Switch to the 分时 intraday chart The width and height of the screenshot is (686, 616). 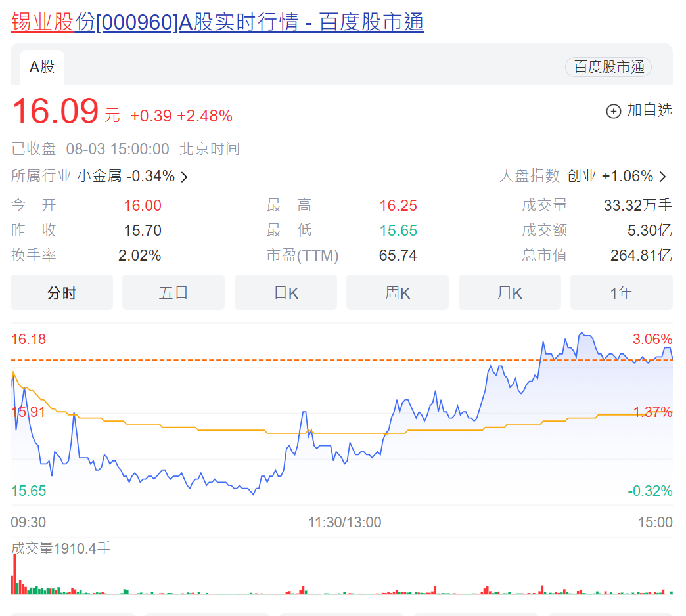click(61, 292)
